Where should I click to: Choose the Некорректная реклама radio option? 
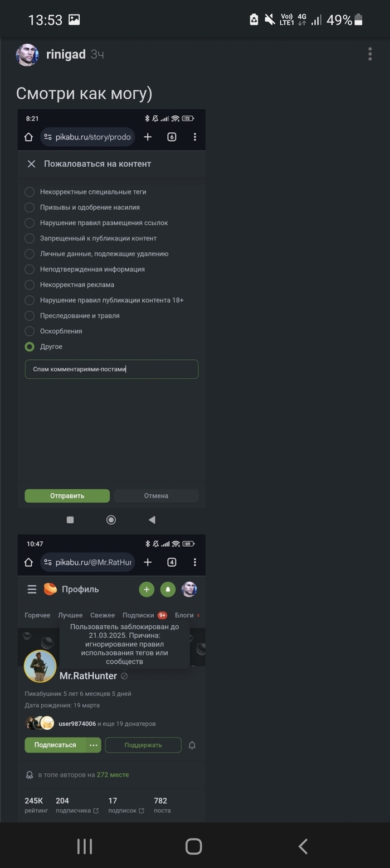pyautogui.click(x=30, y=285)
